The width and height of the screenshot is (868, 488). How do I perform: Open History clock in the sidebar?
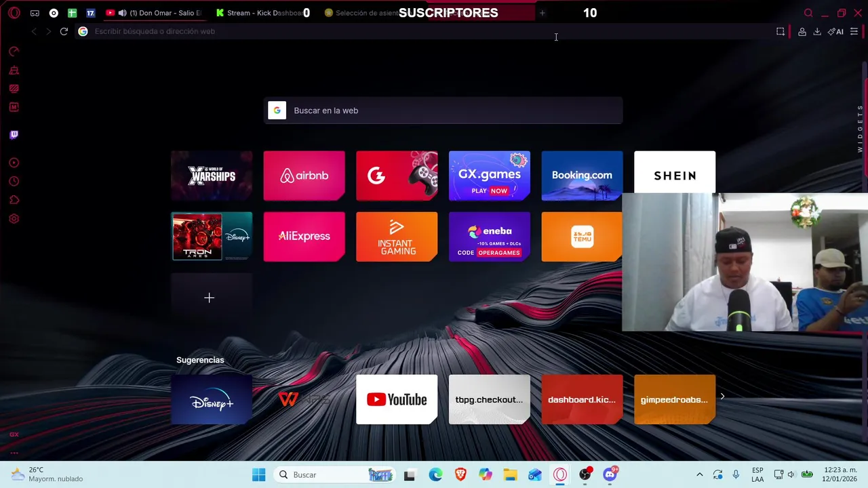pyautogui.click(x=14, y=181)
